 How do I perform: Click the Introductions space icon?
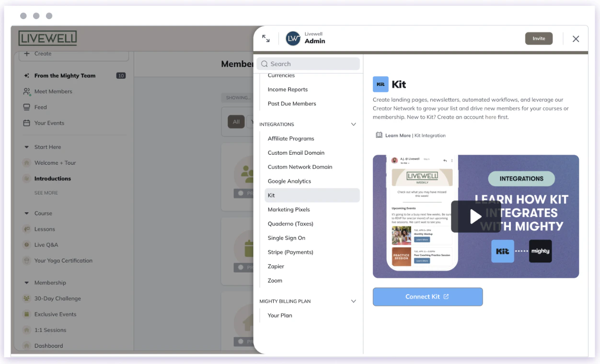[x=27, y=179]
